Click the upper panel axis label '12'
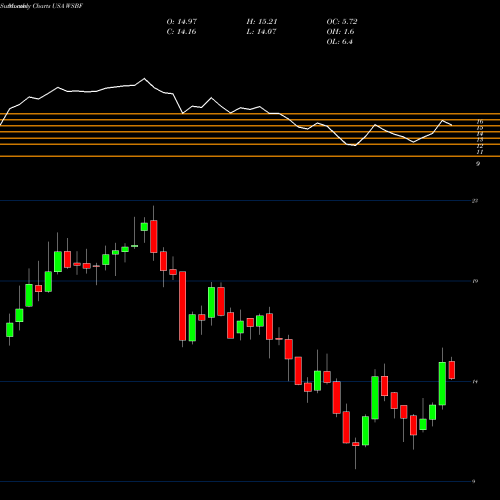 [x=480, y=146]
